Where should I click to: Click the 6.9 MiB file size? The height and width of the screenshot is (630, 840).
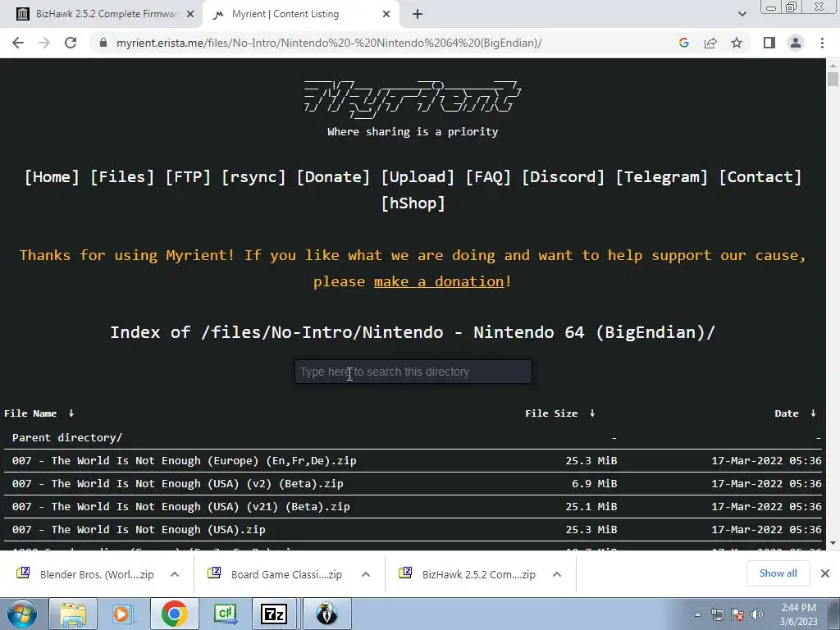pos(594,484)
